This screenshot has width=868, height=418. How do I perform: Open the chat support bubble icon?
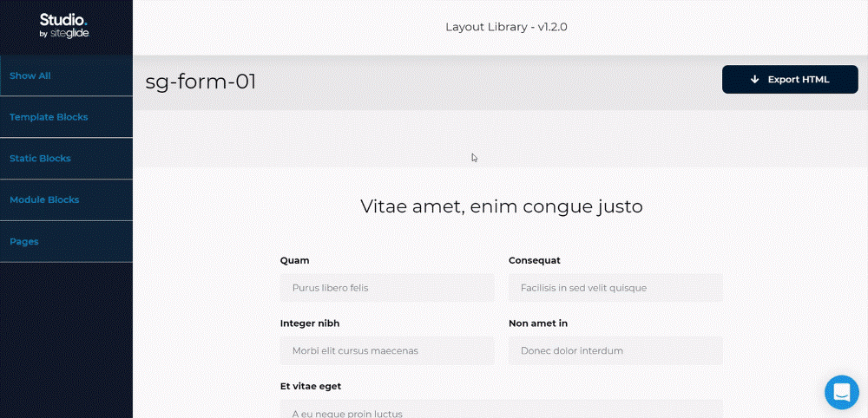pos(841,392)
